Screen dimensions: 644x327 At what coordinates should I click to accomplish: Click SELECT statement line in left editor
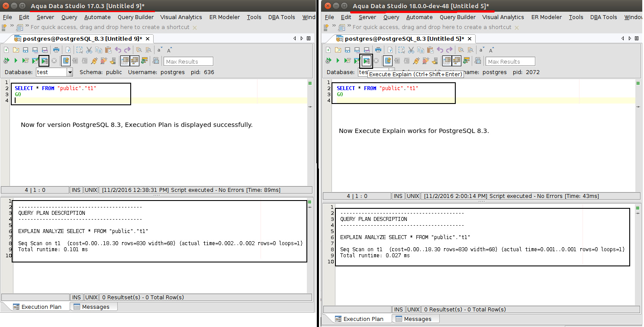point(55,88)
